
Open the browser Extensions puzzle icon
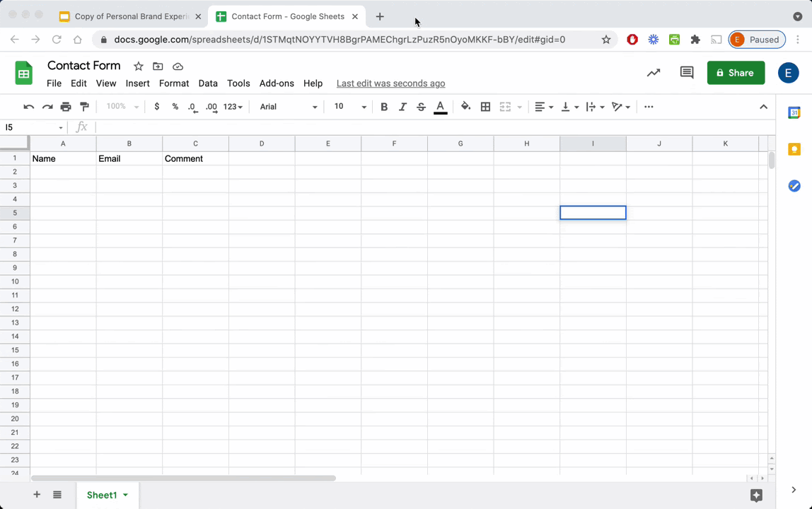pos(695,40)
